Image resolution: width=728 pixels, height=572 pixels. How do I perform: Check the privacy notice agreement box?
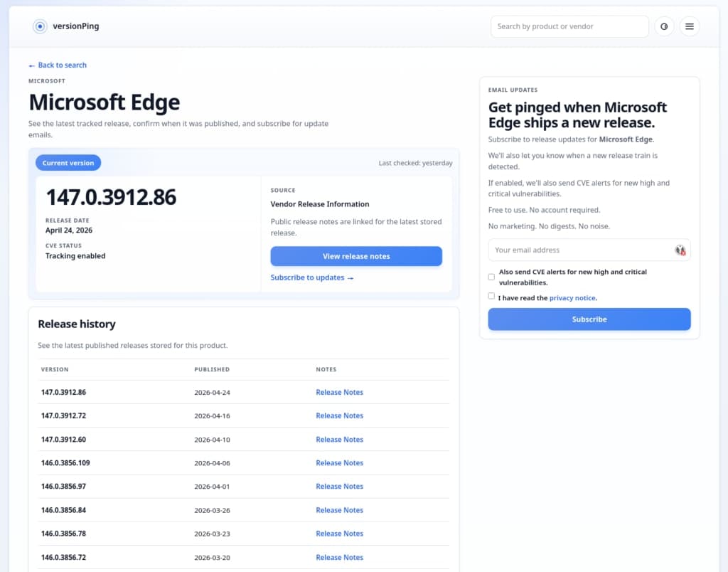(x=491, y=296)
